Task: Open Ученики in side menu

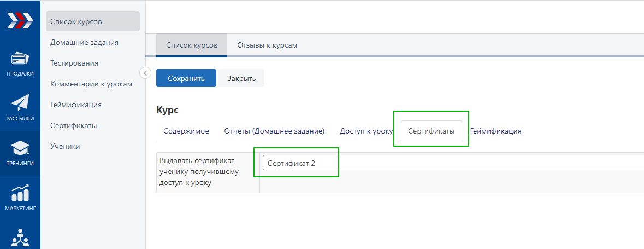Action: [65, 146]
